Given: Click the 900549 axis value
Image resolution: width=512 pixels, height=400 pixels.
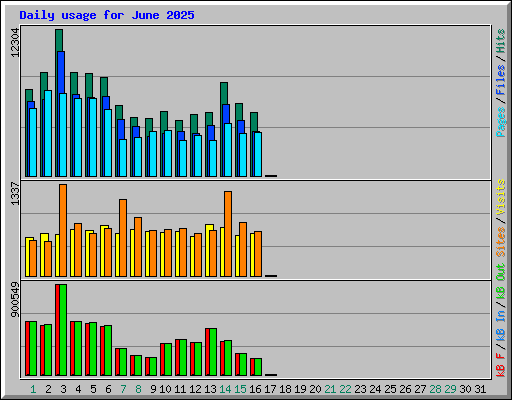Looking at the screenshot, I should coord(15,300).
